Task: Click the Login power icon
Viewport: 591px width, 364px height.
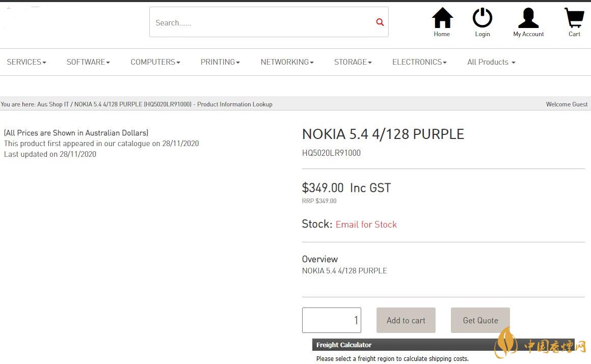Action: click(x=482, y=18)
